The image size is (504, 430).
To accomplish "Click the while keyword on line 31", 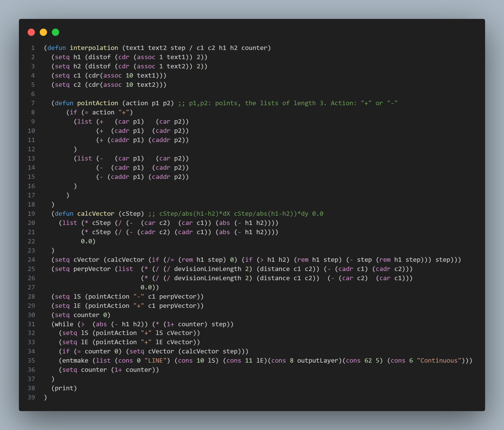I will [x=64, y=324].
